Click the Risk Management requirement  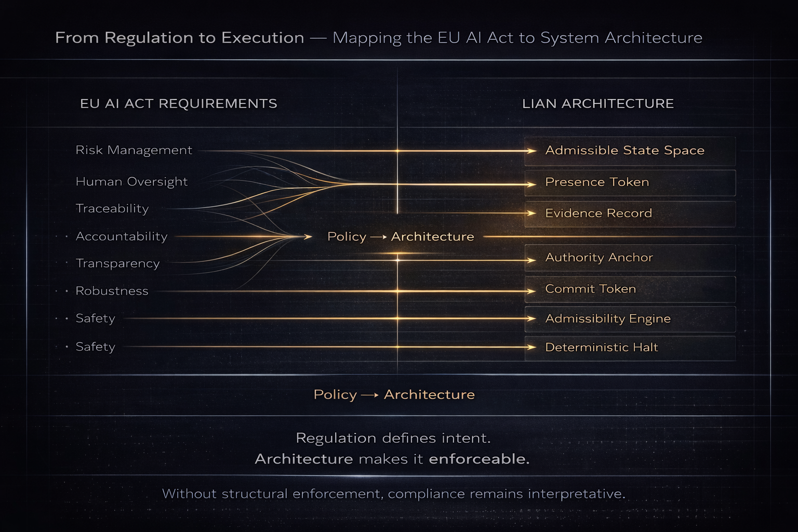(134, 150)
